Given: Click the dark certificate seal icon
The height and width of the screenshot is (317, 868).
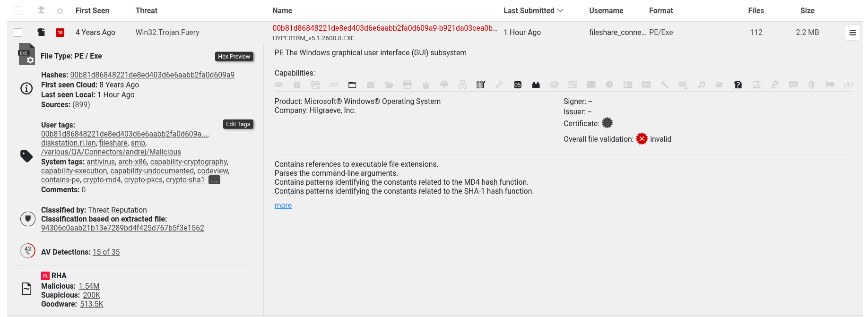Looking at the screenshot, I should coord(608,123).
